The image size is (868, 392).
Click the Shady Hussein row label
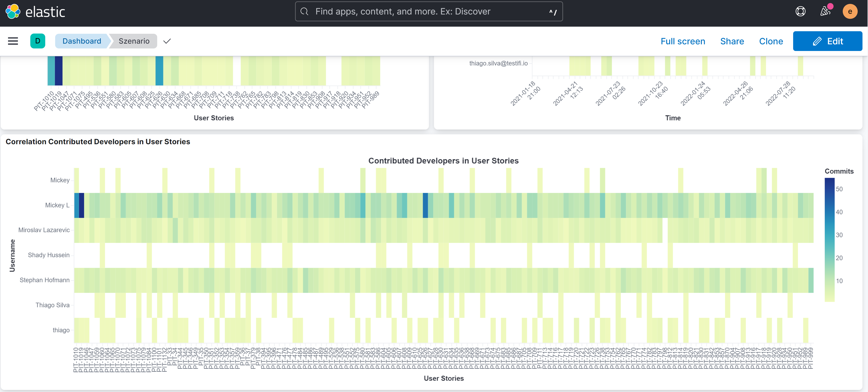(48, 255)
